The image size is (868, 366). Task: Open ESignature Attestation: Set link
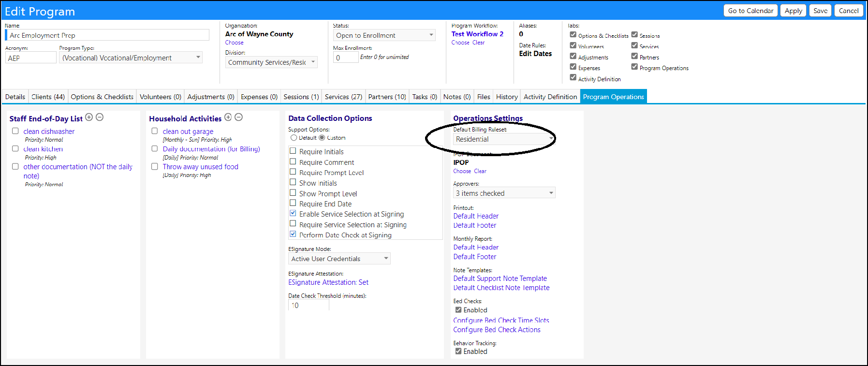click(x=328, y=282)
